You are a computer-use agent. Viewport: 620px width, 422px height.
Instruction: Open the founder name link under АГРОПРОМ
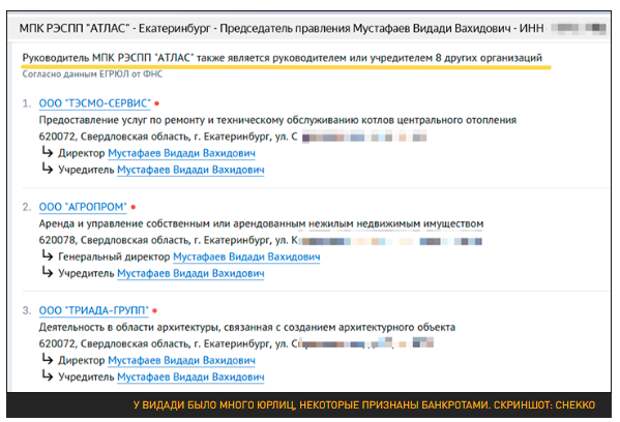tap(190, 274)
